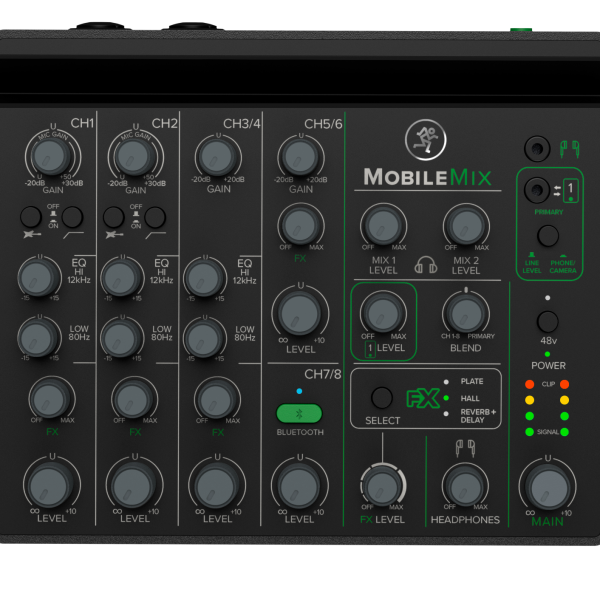This screenshot has width=600, height=600.
Task: Click the CH1 guitar icon
Action: pyautogui.click(x=31, y=234)
